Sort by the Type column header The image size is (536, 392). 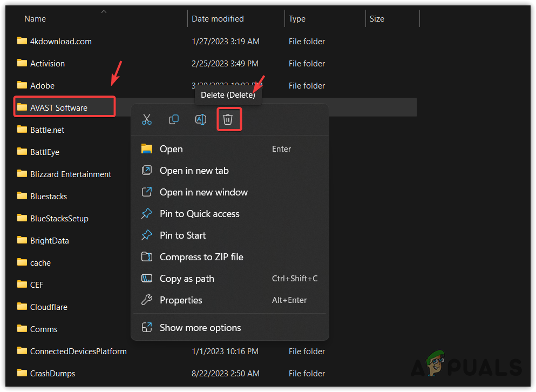(x=297, y=19)
